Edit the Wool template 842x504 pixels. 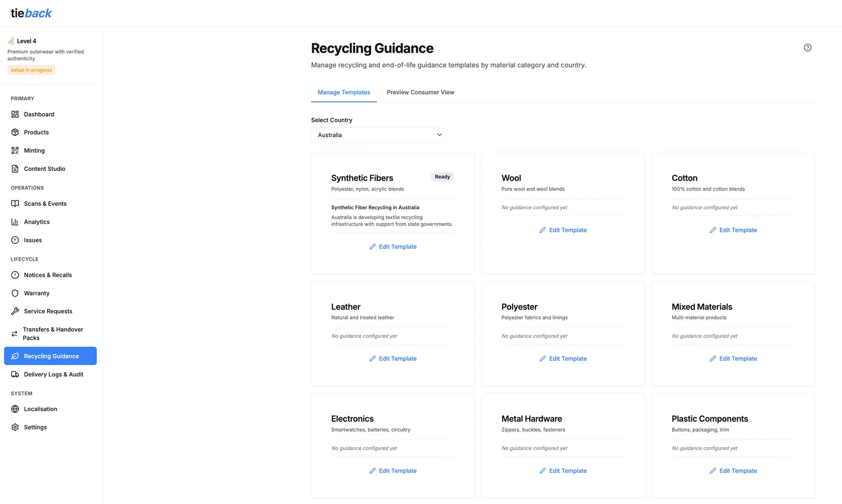click(x=563, y=230)
